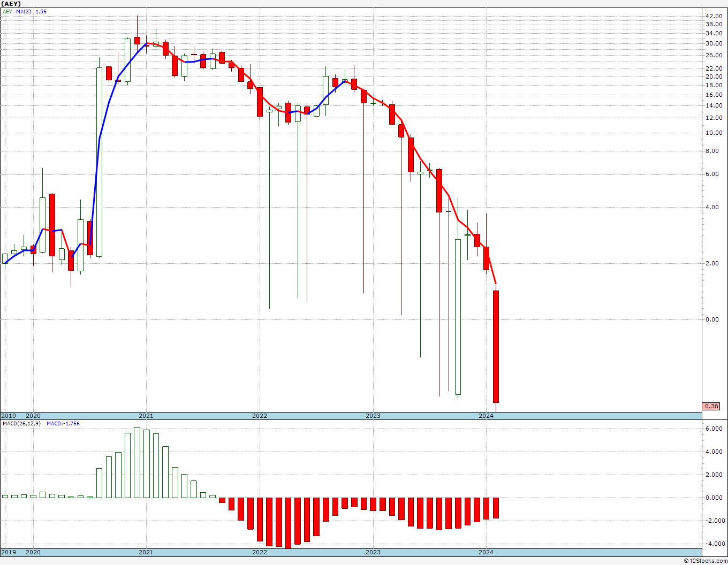Click the 10.00 price axis label
Screen dimensions: 728x565
pos(714,133)
